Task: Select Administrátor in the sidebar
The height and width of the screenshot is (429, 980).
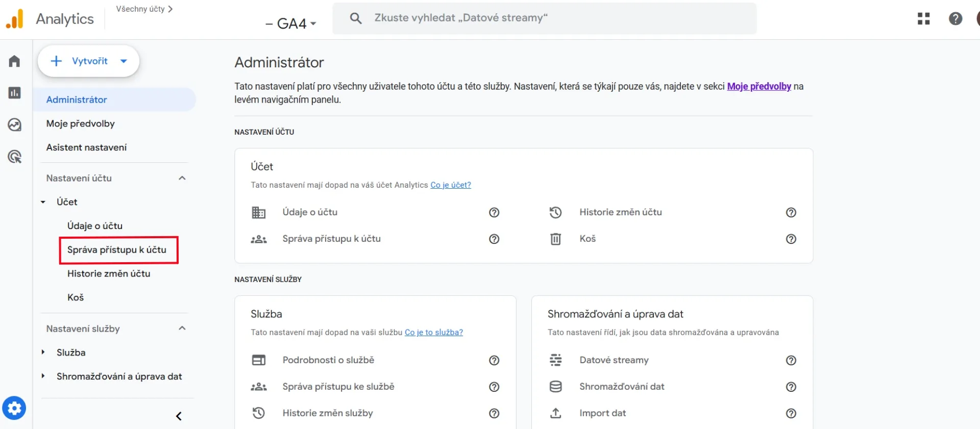Action: pyautogui.click(x=115, y=99)
